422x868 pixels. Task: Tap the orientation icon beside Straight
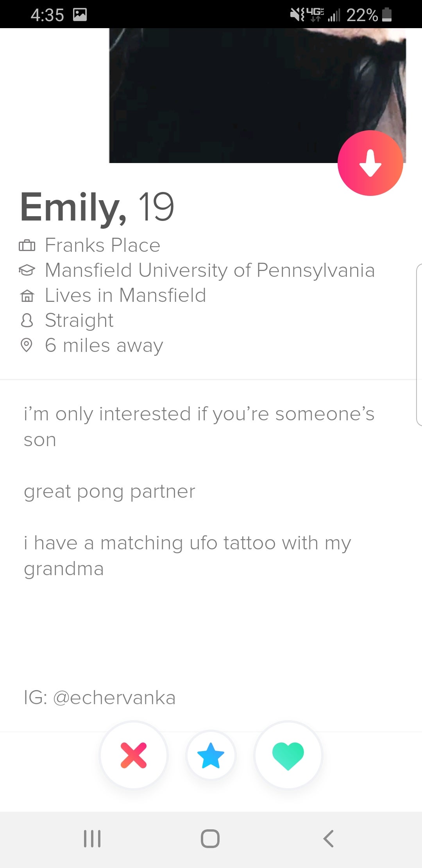click(x=27, y=321)
